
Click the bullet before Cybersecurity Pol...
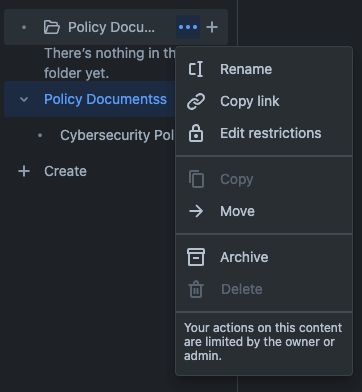(x=40, y=135)
